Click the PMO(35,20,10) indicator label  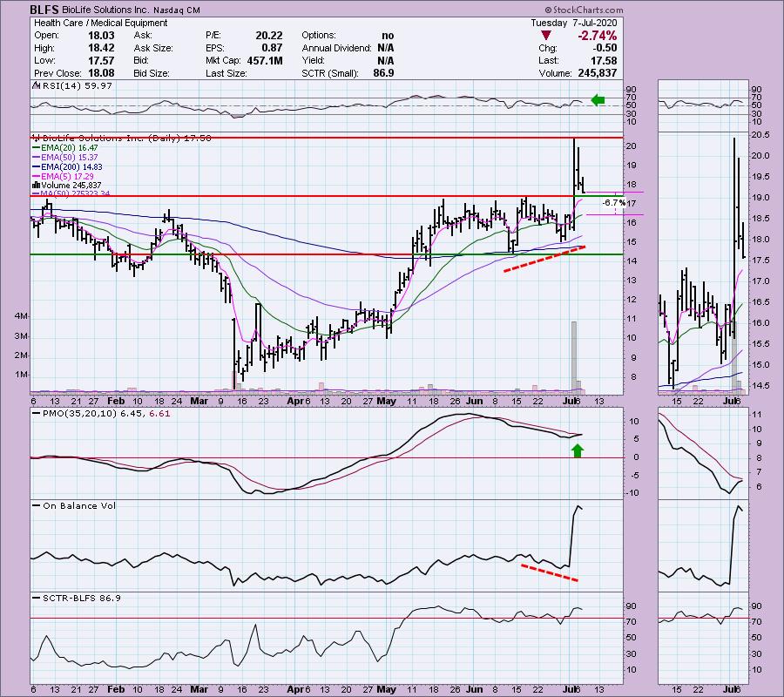[x=100, y=414]
